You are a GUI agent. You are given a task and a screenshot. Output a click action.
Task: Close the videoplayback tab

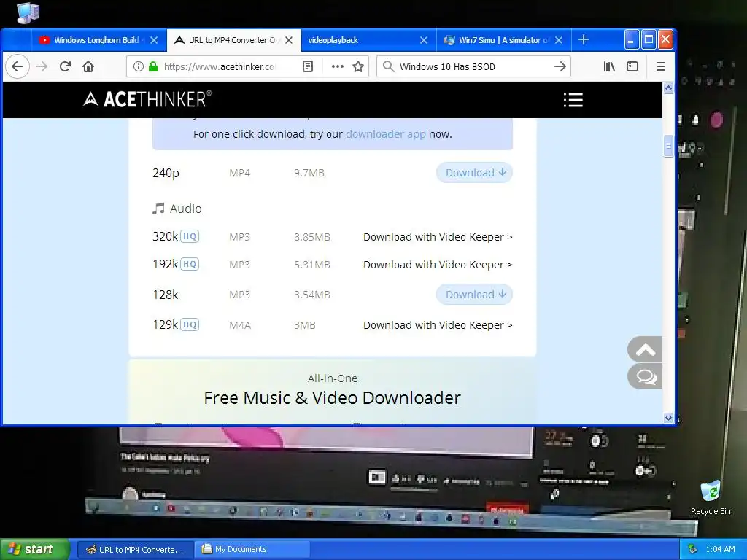point(424,41)
